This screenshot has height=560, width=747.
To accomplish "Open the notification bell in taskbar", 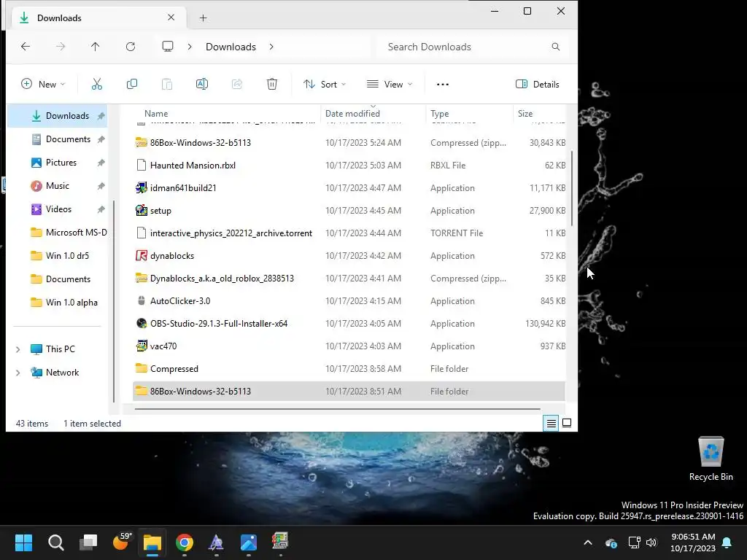I will click(x=727, y=542).
